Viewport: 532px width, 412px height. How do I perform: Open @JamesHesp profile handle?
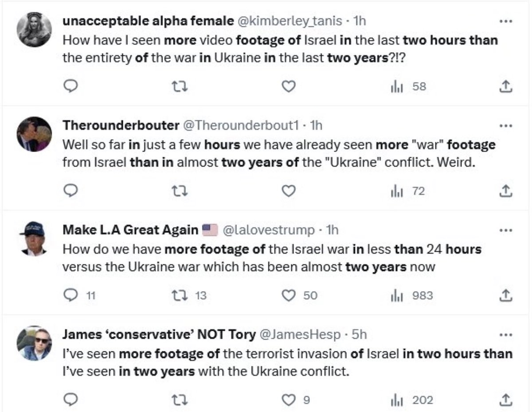click(x=303, y=334)
